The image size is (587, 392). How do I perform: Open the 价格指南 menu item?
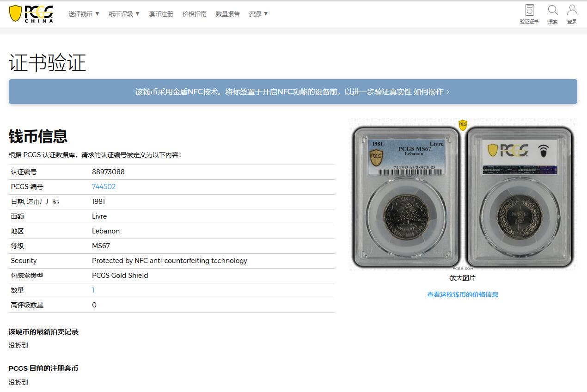coord(194,14)
